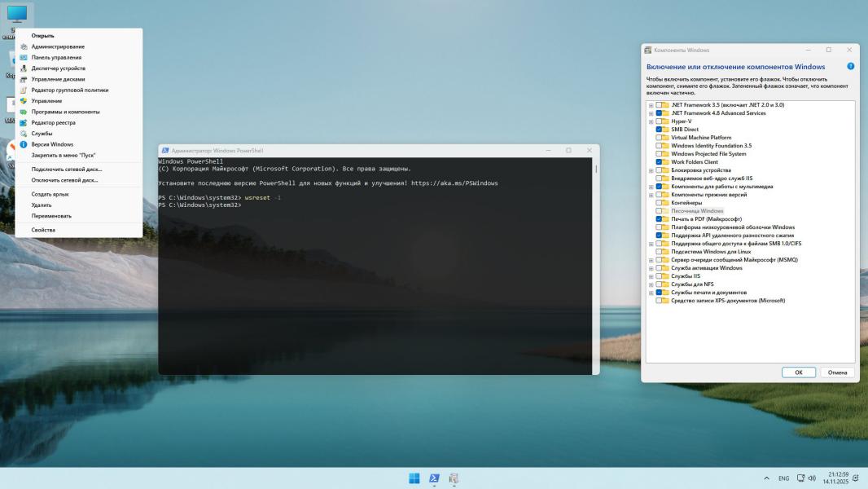Show hidden tray icons chevron
Screen dimensions: 868x489
(x=766, y=478)
